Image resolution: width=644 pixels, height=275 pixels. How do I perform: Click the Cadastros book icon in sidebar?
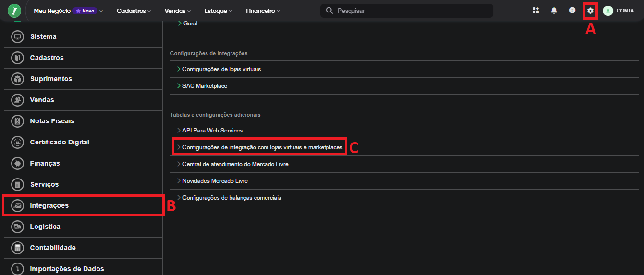click(17, 58)
